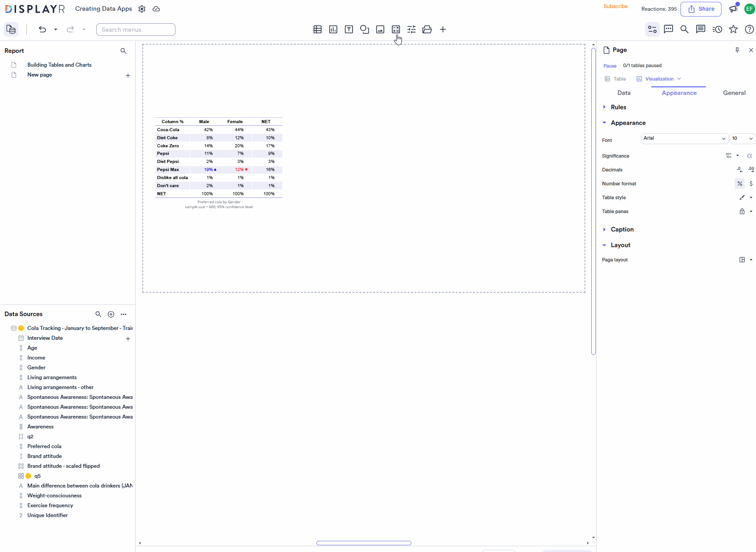
Task: Switch to the Data tab
Action: coord(624,93)
